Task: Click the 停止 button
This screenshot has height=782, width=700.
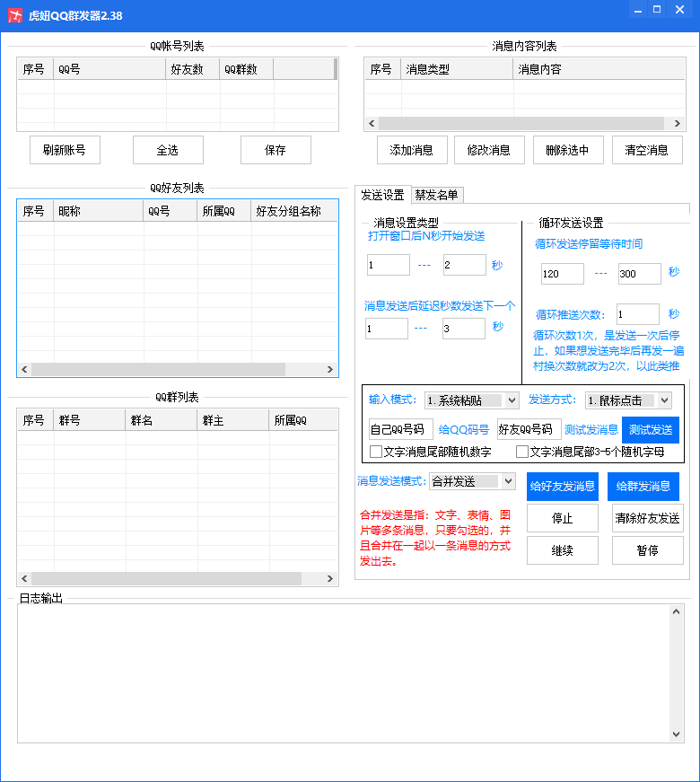Action: pyautogui.click(x=563, y=518)
